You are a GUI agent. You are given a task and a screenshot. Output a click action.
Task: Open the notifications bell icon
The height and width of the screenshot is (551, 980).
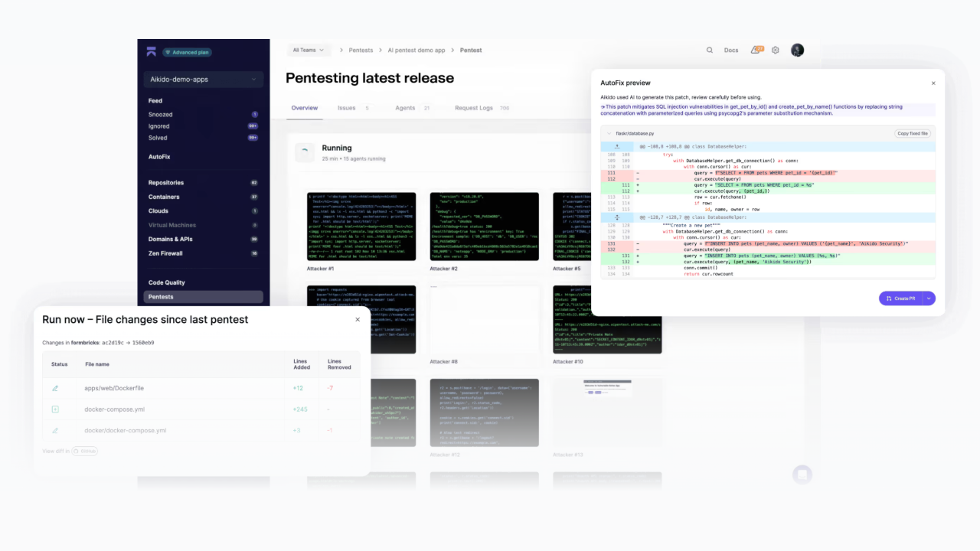click(x=756, y=50)
